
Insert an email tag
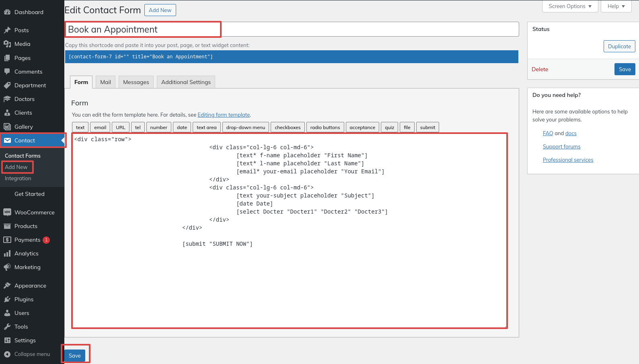(x=100, y=128)
